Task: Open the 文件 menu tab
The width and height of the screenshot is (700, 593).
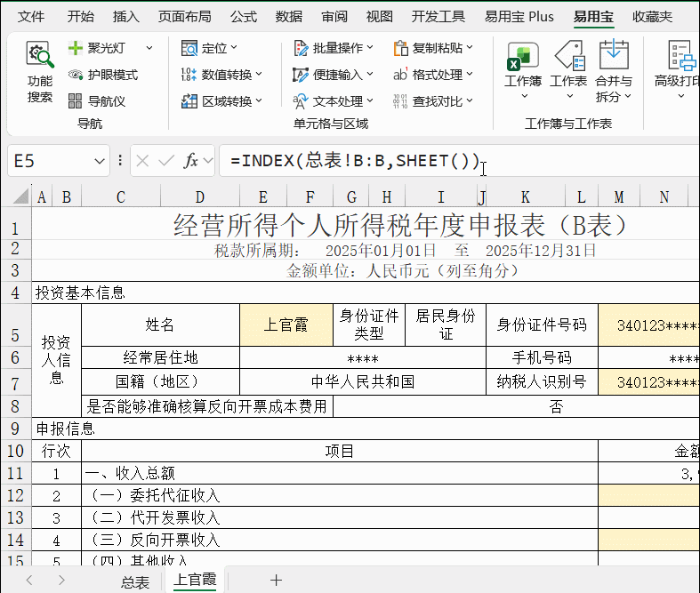Action: click(31, 17)
